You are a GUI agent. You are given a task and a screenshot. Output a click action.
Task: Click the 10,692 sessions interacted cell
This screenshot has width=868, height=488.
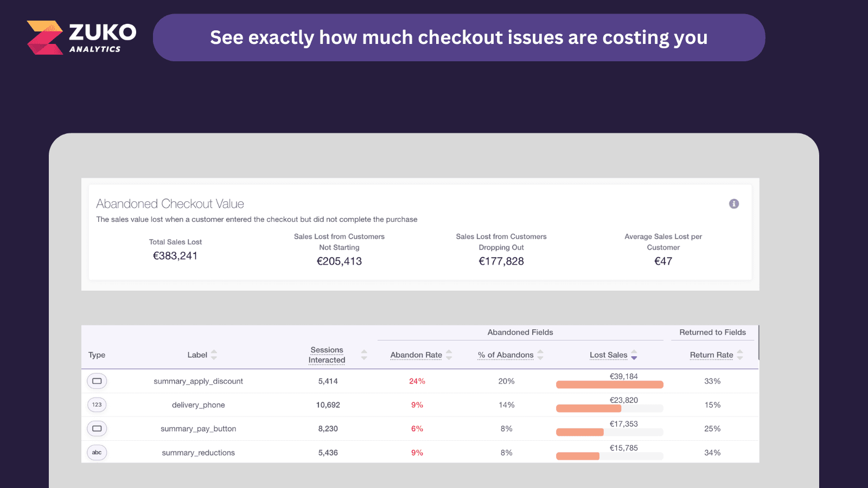point(328,405)
